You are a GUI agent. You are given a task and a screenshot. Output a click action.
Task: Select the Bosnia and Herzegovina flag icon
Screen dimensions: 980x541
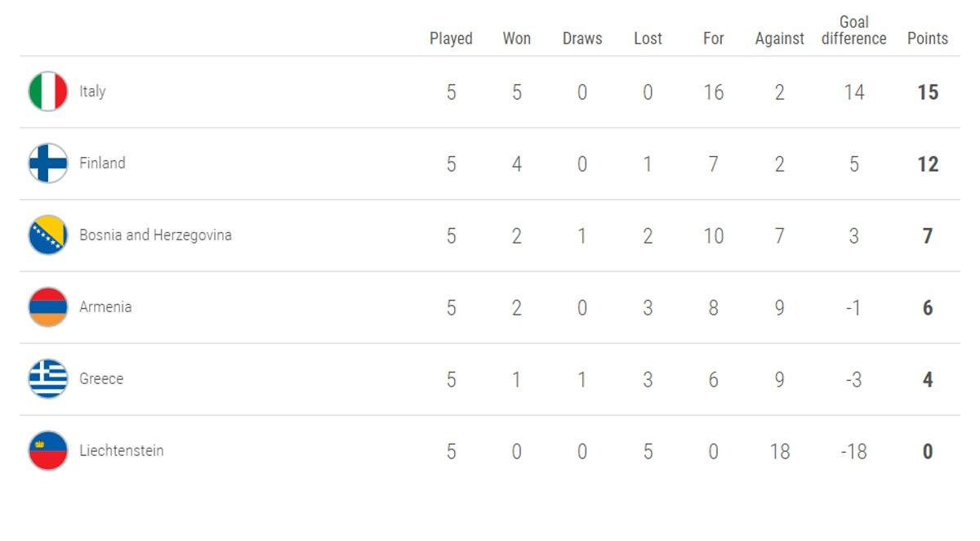coord(48,235)
